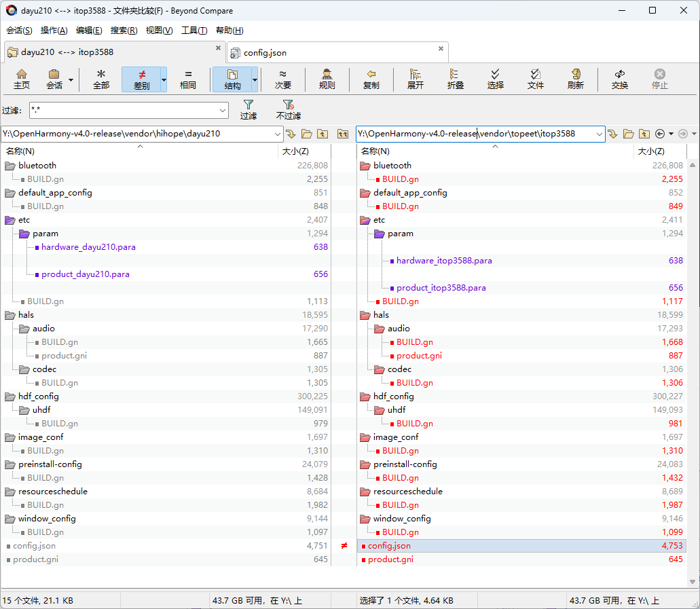Click the right pane vertical scrollbar down arrow
700x609 pixels.
pyautogui.click(x=693, y=582)
